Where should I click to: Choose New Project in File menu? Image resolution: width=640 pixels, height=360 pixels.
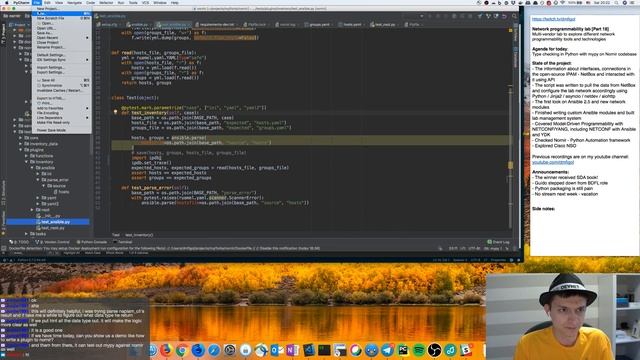62,9
